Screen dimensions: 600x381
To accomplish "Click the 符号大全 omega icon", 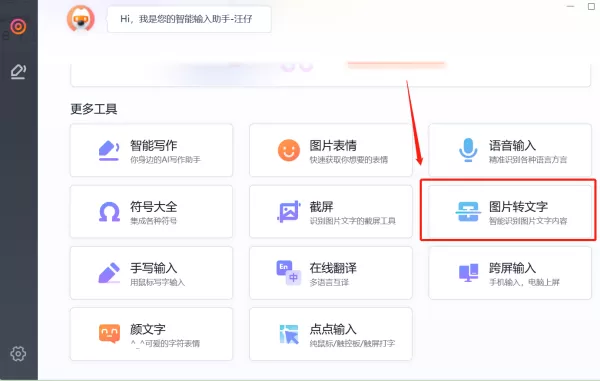I will [109, 212].
